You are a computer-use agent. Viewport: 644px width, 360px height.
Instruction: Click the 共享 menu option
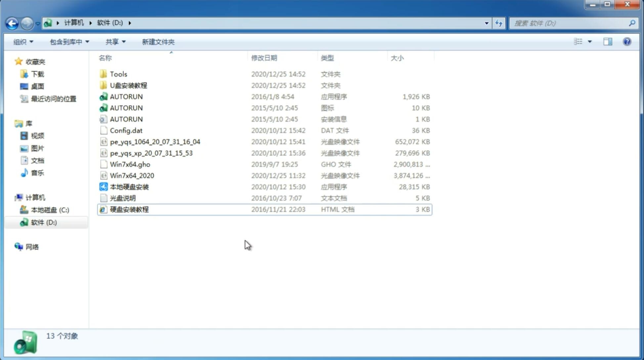[x=114, y=42]
